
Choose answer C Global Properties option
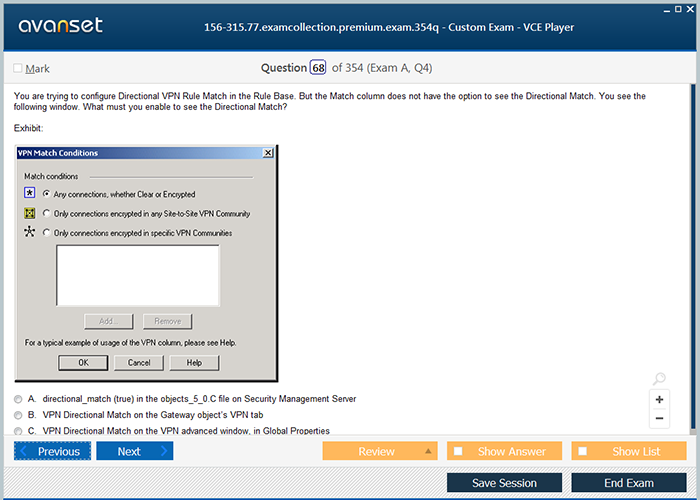18,431
